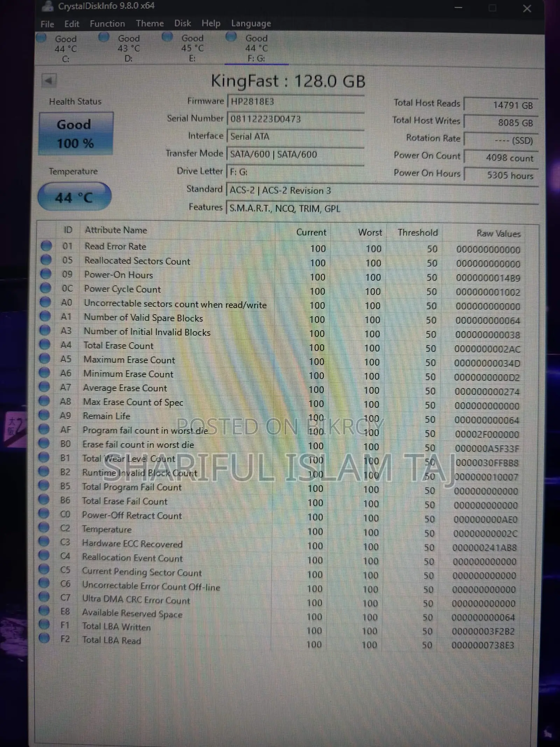This screenshot has height=747, width=560.
Task: Click the status dot for Total Program Fail Count
Action: 44,486
